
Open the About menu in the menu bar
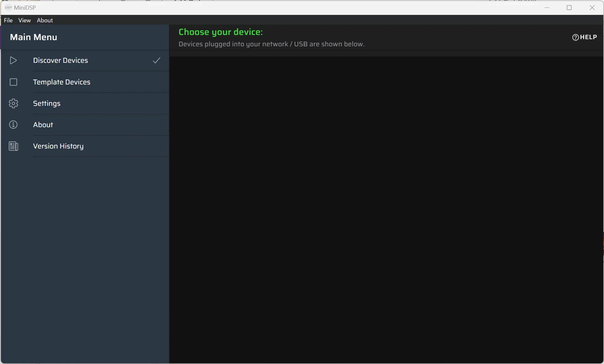45,20
